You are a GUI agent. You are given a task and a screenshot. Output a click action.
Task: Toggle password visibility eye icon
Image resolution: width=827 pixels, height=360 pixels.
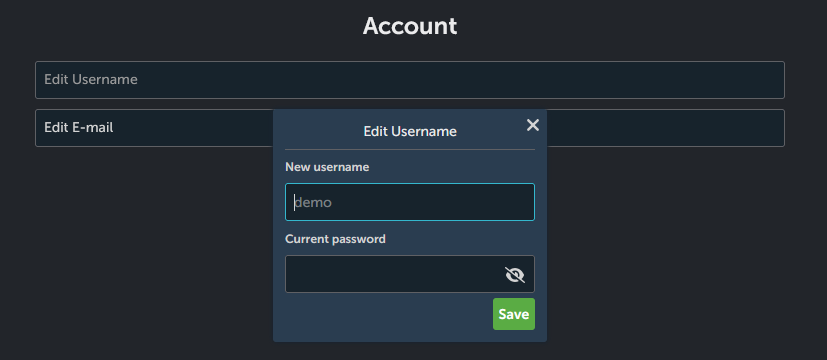point(515,275)
